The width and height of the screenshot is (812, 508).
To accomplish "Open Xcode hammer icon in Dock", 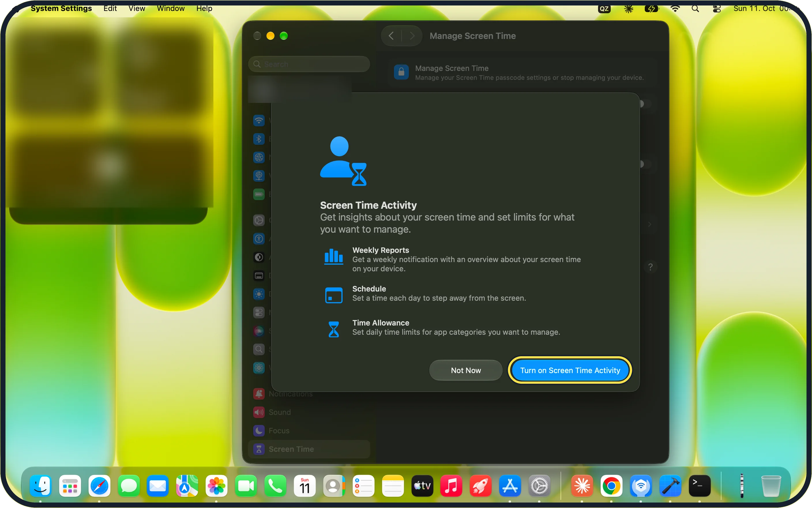I will [670, 486].
